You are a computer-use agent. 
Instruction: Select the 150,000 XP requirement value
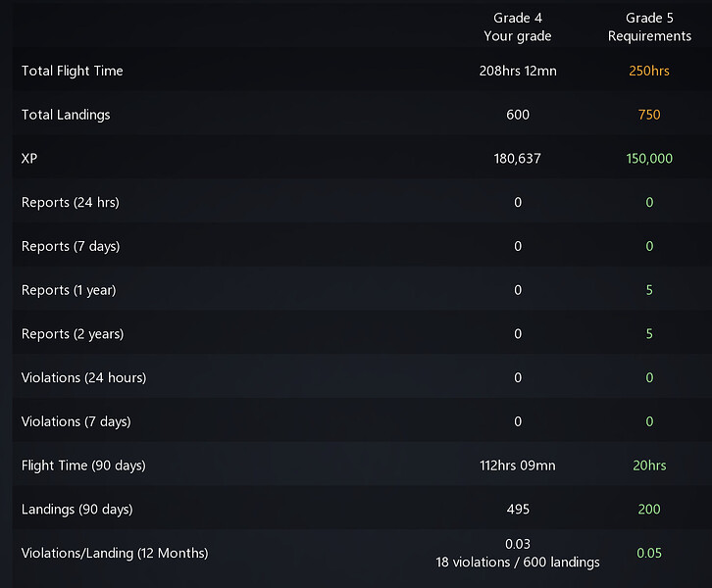(649, 158)
